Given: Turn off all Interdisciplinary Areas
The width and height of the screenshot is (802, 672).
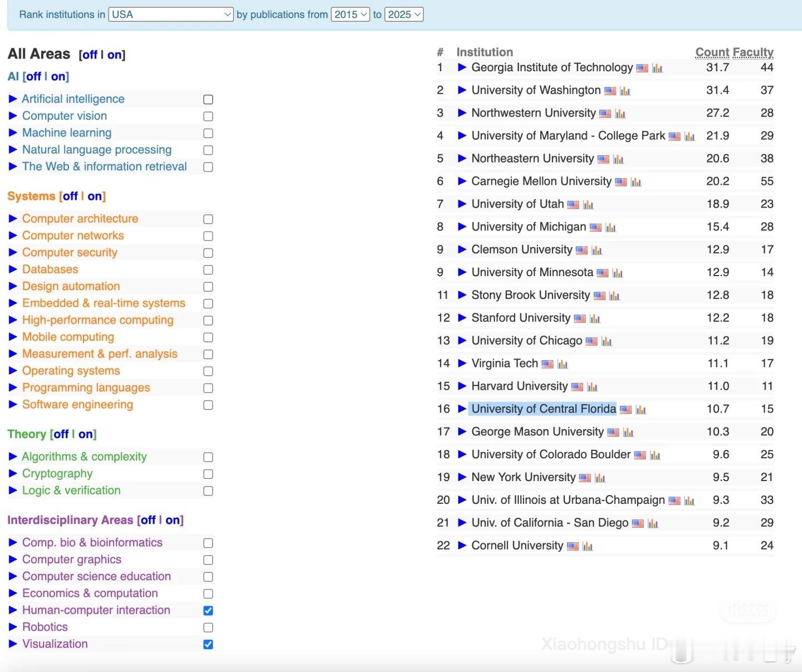Looking at the screenshot, I should click(148, 520).
